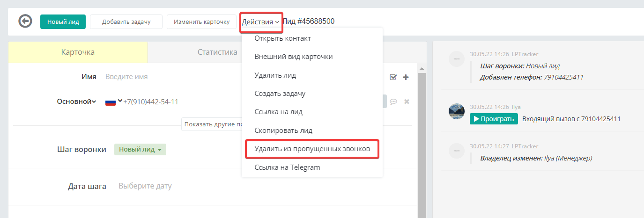Click the phone number +7(910)442-54-11
644x218 pixels.
coord(151,102)
